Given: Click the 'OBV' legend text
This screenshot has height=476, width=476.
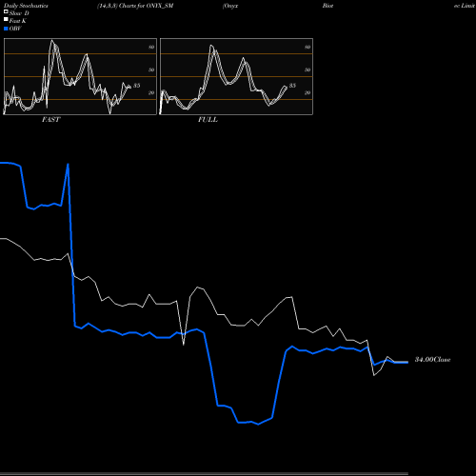Looking at the screenshot, I should pyautogui.click(x=15, y=29).
